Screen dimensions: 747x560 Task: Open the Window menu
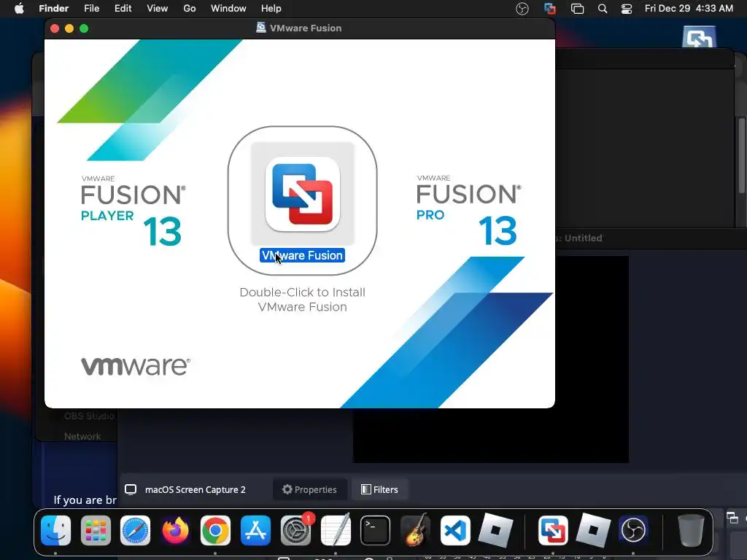(x=228, y=8)
